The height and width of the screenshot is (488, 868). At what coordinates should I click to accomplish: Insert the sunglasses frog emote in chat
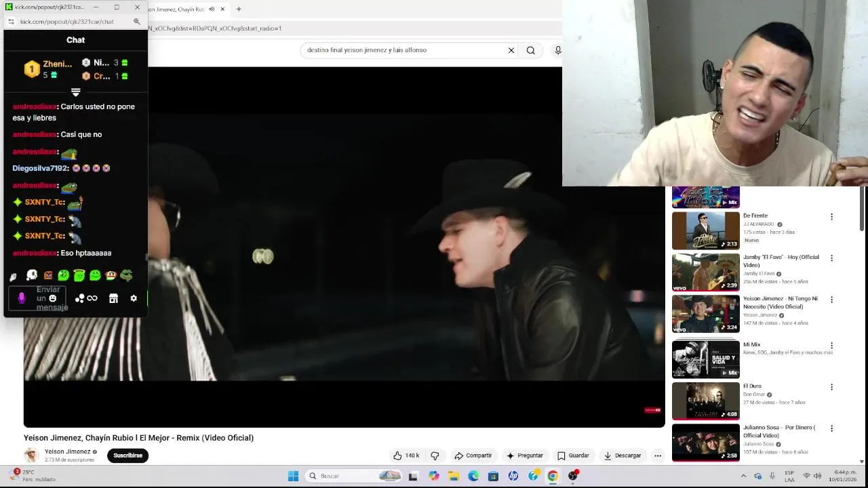[x=126, y=275]
